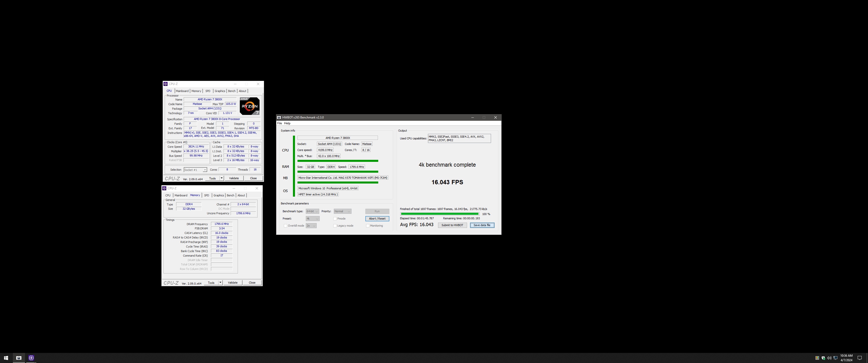
Task: Switch to About tab in top CPU-Z
Action: pyautogui.click(x=242, y=91)
